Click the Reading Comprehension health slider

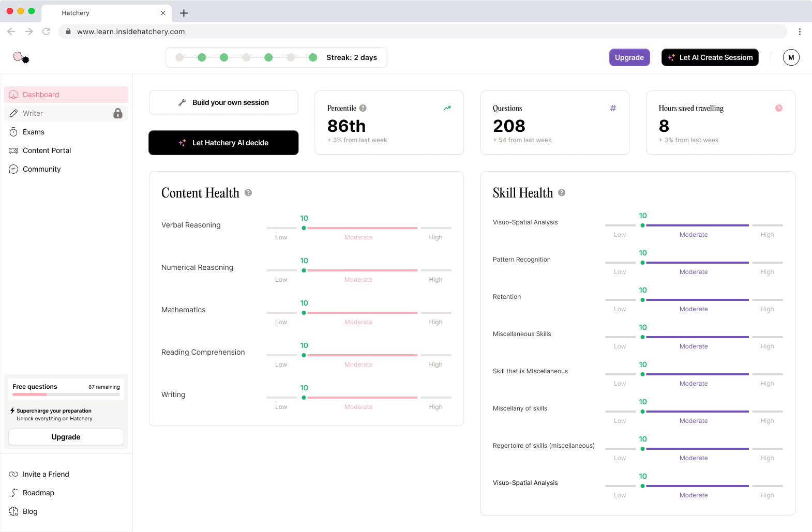click(x=359, y=355)
